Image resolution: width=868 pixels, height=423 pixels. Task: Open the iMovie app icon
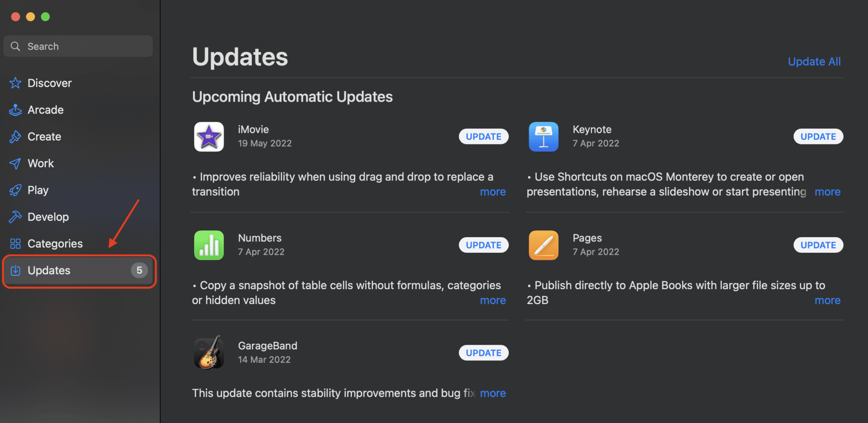tap(209, 136)
